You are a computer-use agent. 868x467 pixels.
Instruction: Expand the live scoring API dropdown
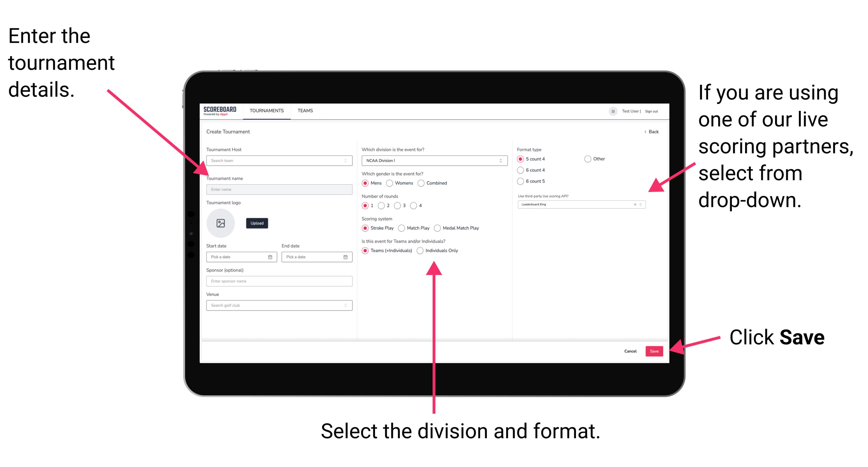(642, 205)
